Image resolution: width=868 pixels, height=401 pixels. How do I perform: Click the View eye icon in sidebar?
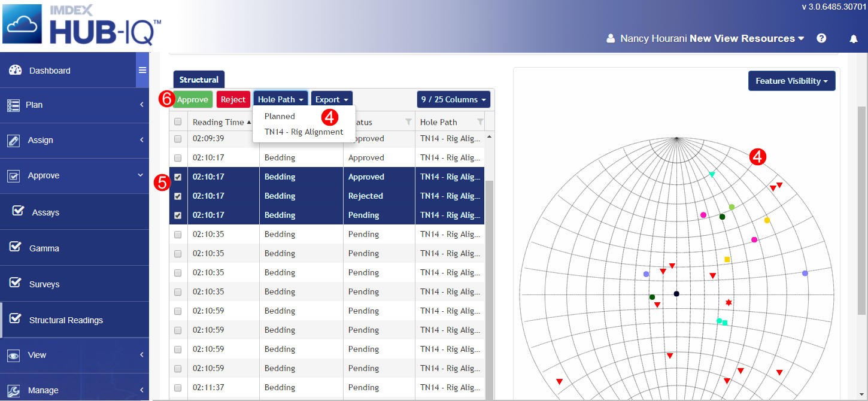(x=13, y=355)
